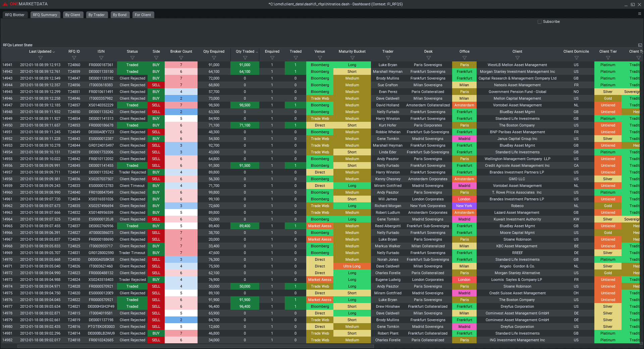Maximize the RFQs Latest State panel
644x349 pixels.
click(x=640, y=45)
